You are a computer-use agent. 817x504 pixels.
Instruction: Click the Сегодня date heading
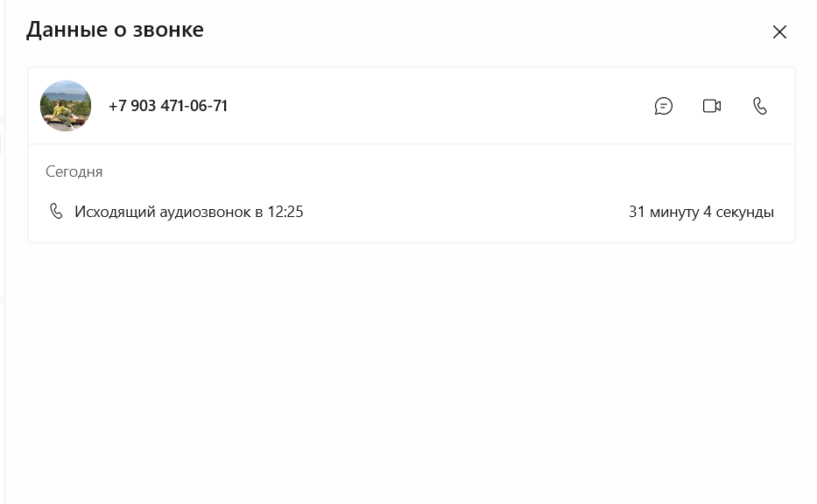[74, 171]
